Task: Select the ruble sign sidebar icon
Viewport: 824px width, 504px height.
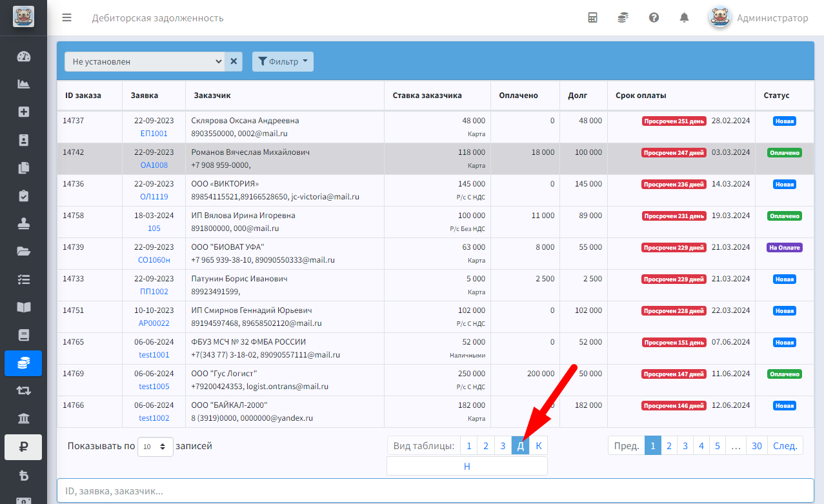Action: click(x=23, y=447)
